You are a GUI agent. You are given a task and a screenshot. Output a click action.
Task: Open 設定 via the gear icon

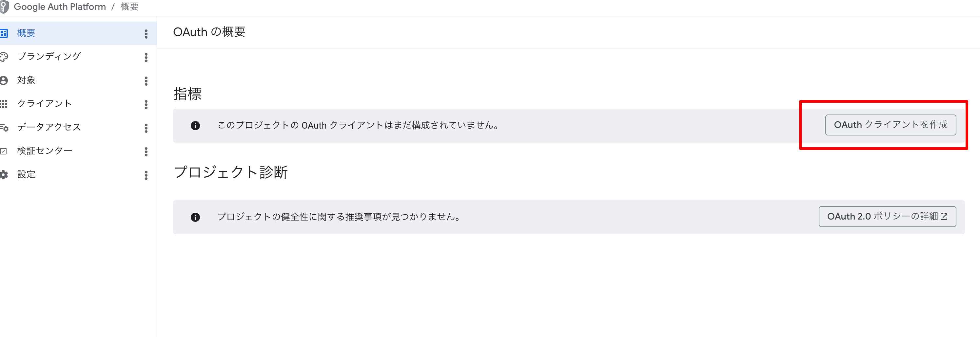(x=5, y=174)
